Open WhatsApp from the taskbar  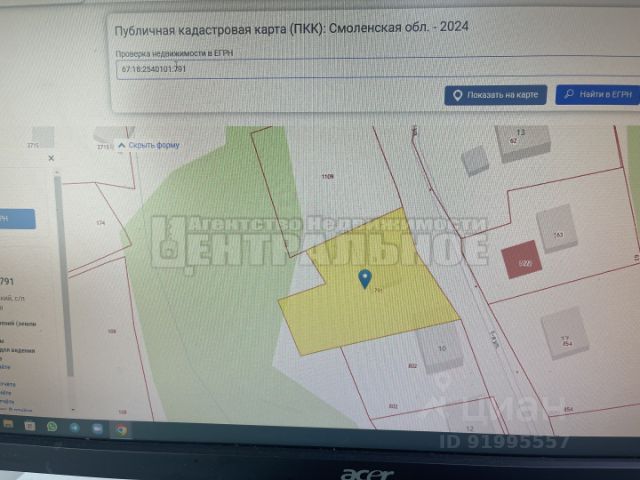(52, 427)
